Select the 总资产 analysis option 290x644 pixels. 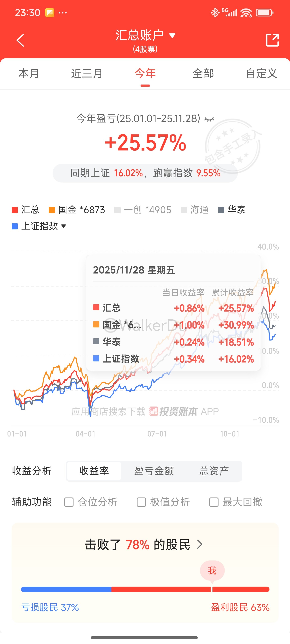214,471
